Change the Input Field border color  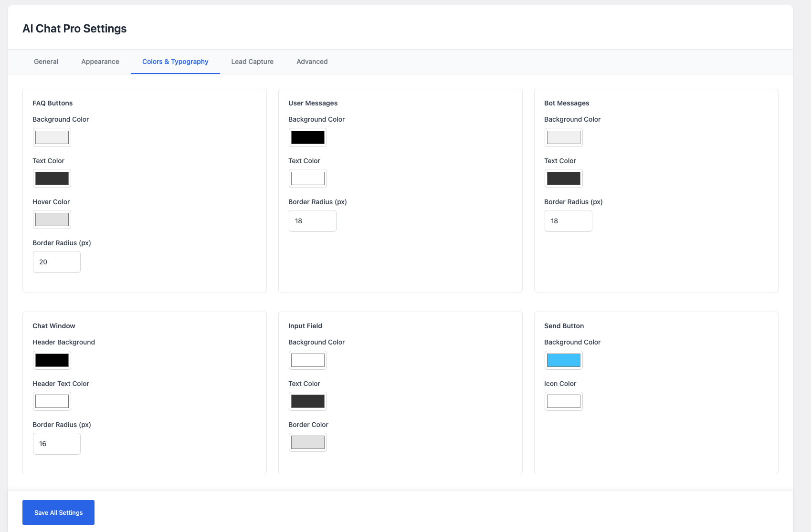307,442
